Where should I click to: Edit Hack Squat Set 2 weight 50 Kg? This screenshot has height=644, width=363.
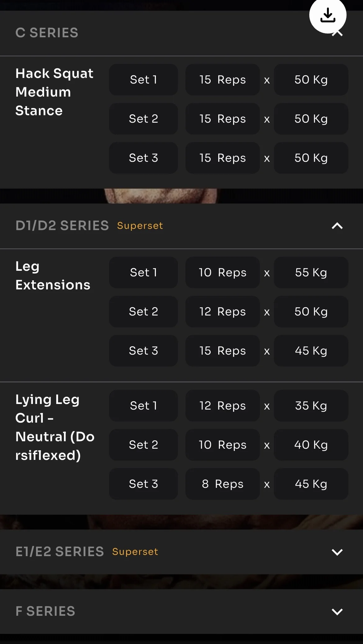coord(311,119)
